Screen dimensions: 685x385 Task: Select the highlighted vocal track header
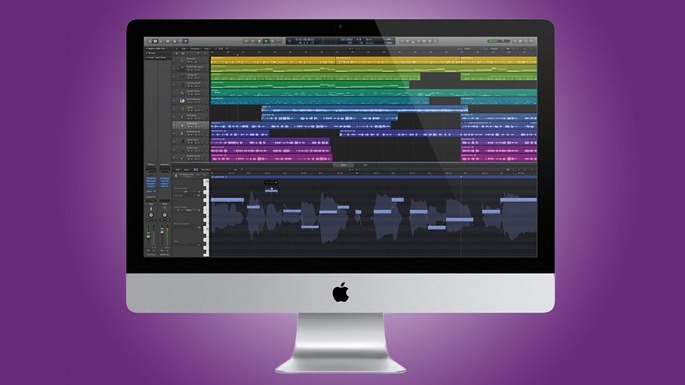(x=191, y=125)
